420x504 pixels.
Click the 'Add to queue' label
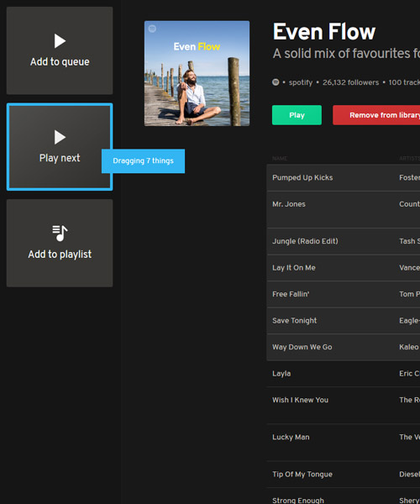coord(60,61)
